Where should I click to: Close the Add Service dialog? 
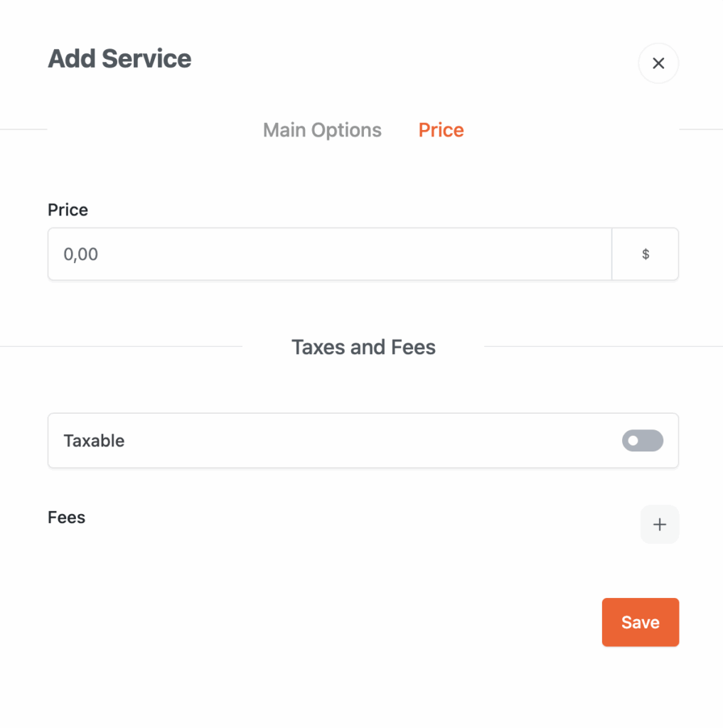[658, 63]
